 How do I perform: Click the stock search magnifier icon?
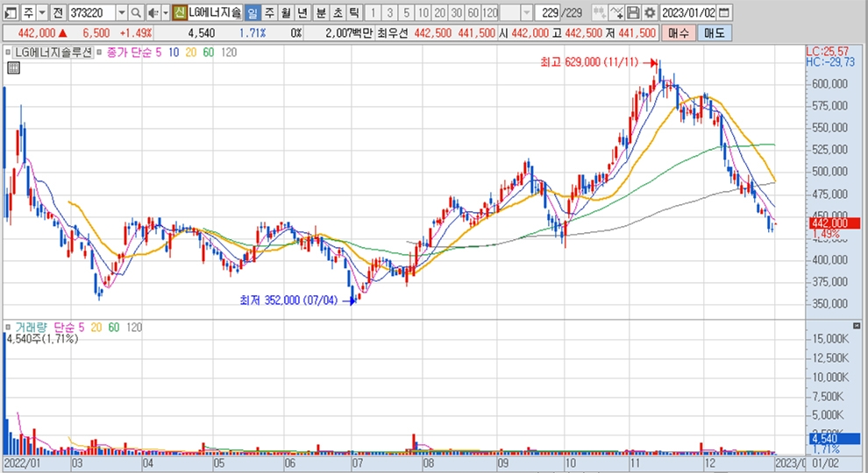point(136,12)
